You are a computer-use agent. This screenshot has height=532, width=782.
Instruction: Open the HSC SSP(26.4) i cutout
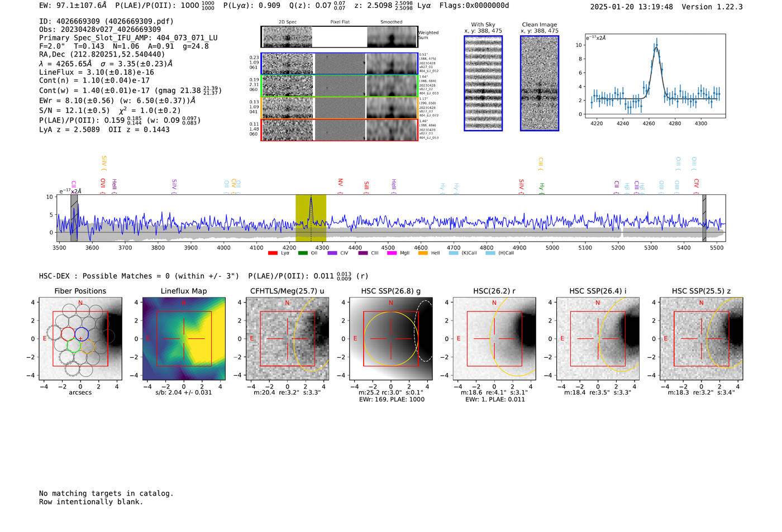(x=598, y=339)
